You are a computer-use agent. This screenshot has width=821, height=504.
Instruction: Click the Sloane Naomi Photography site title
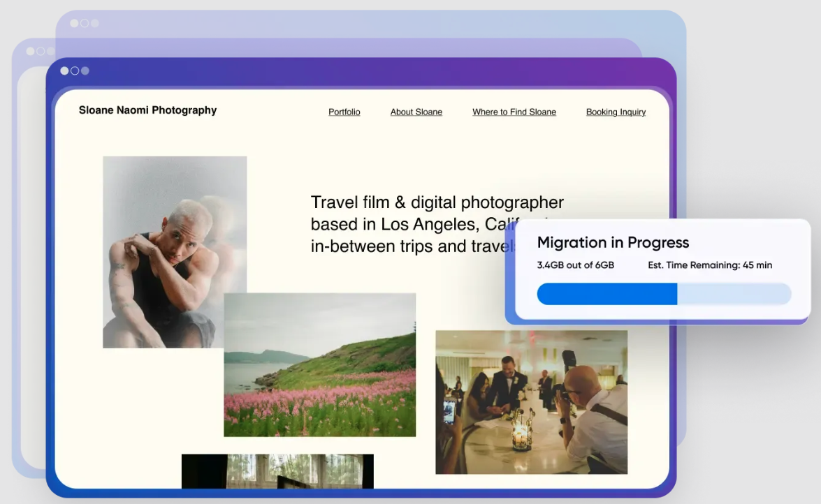(x=147, y=110)
